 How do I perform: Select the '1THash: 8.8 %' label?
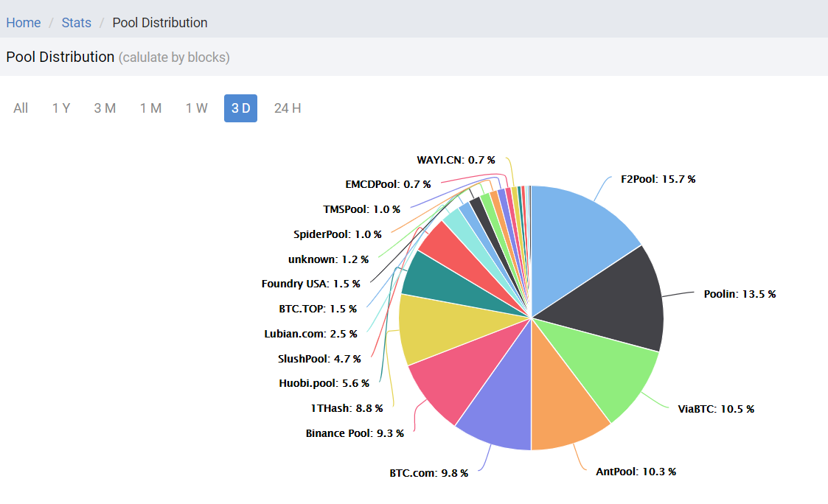tap(347, 408)
